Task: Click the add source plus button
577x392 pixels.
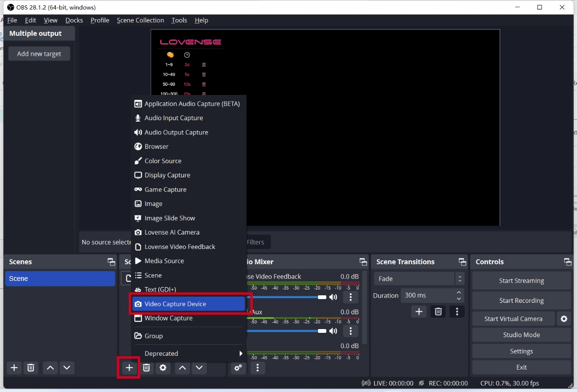Action: pyautogui.click(x=129, y=368)
